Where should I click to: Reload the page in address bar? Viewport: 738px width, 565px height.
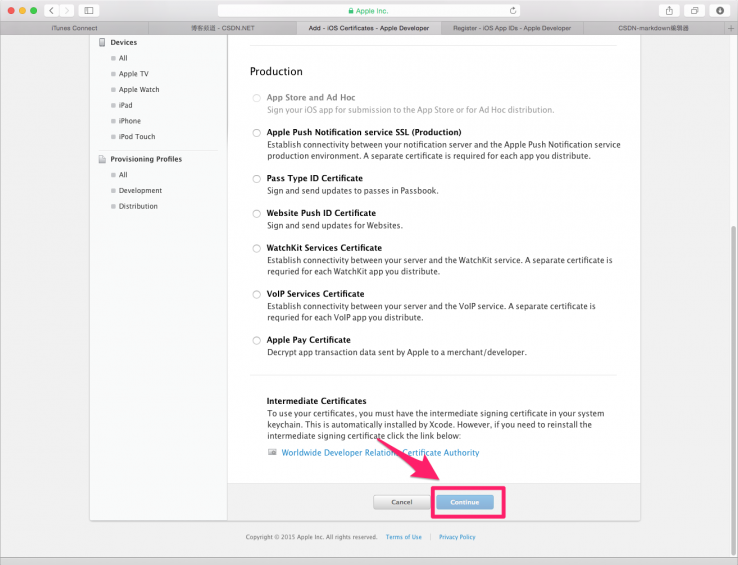[x=513, y=10]
